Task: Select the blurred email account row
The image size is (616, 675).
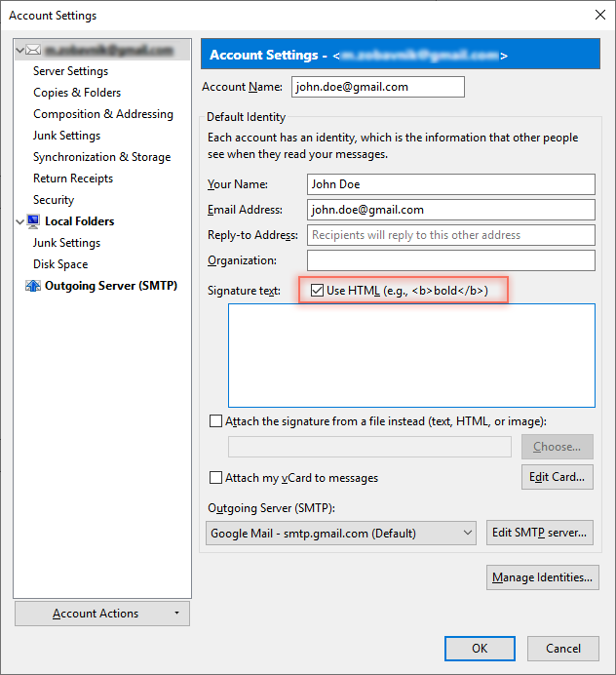Action: click(102, 50)
